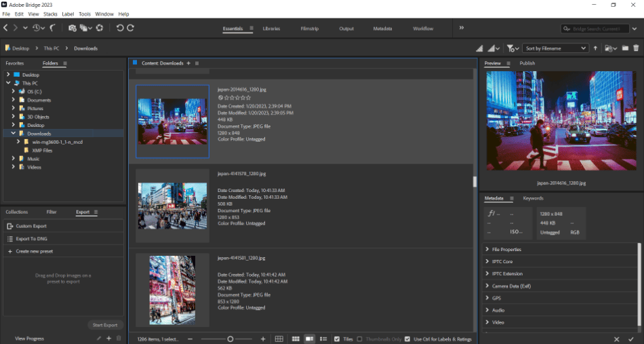Image resolution: width=644 pixels, height=344 pixels.
Task: Rotate 90 degrees clockwise
Action: [x=131, y=28]
